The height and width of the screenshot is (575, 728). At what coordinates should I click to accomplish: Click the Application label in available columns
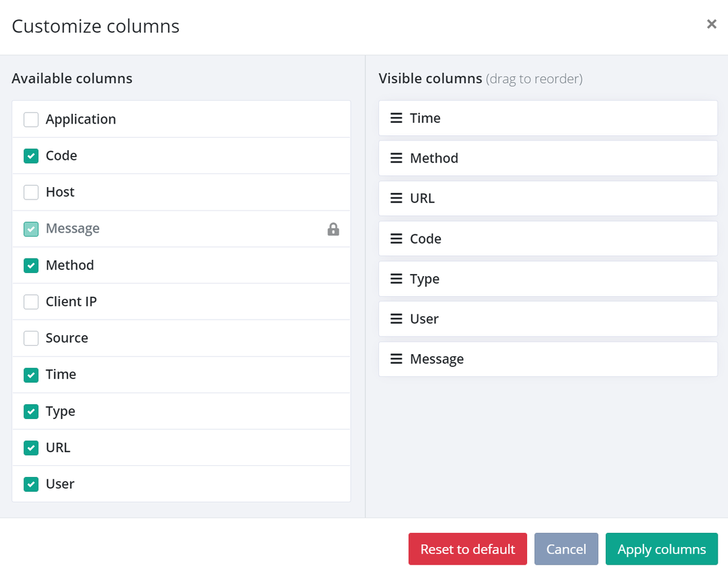tap(81, 120)
